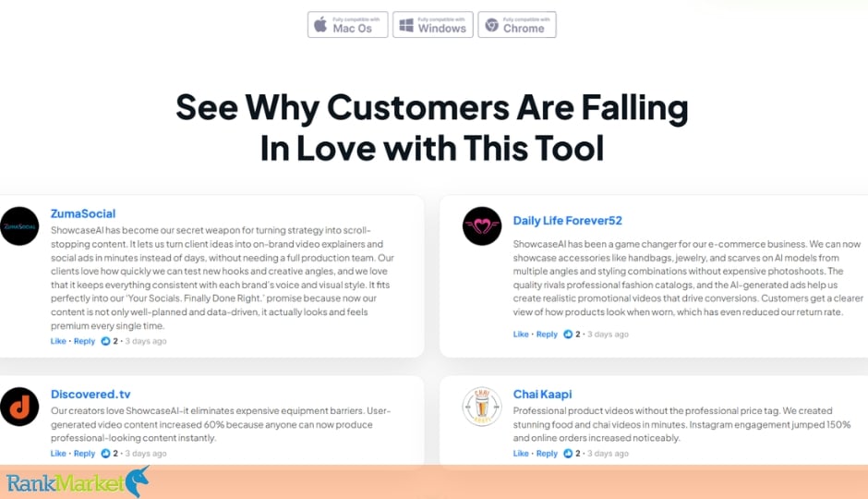Click the Chrome compatibility badge

(x=517, y=25)
